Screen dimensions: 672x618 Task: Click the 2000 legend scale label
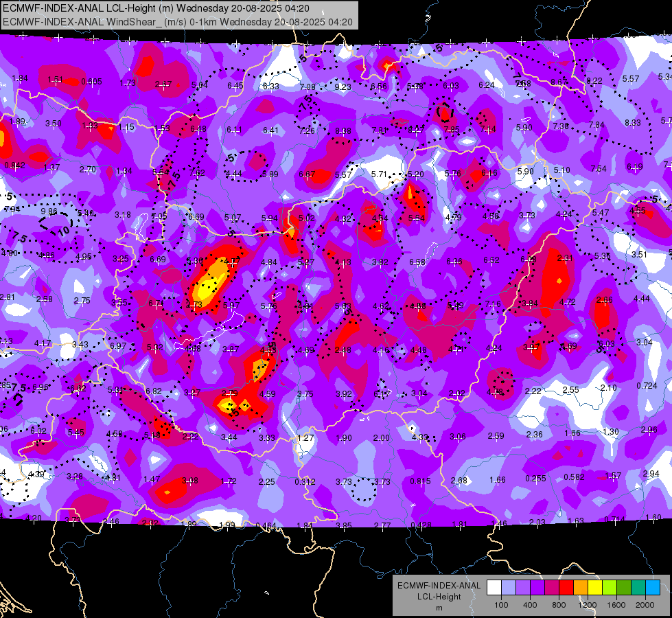[645, 605]
